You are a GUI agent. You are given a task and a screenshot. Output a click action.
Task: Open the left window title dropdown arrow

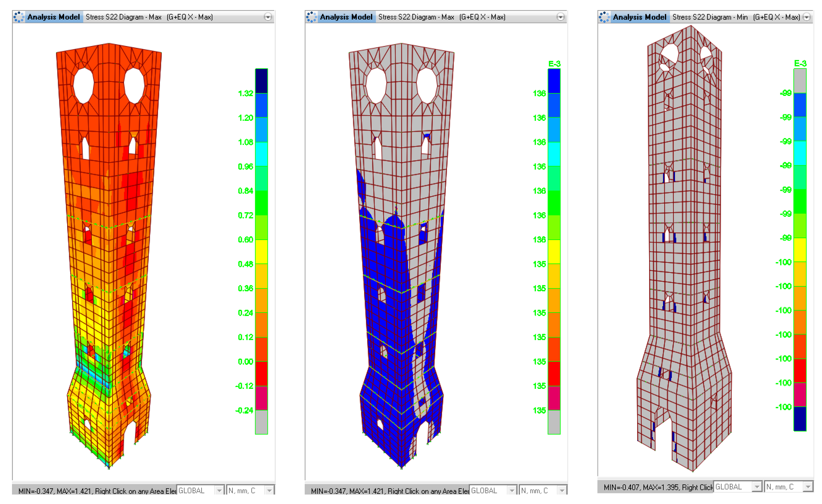point(268,17)
